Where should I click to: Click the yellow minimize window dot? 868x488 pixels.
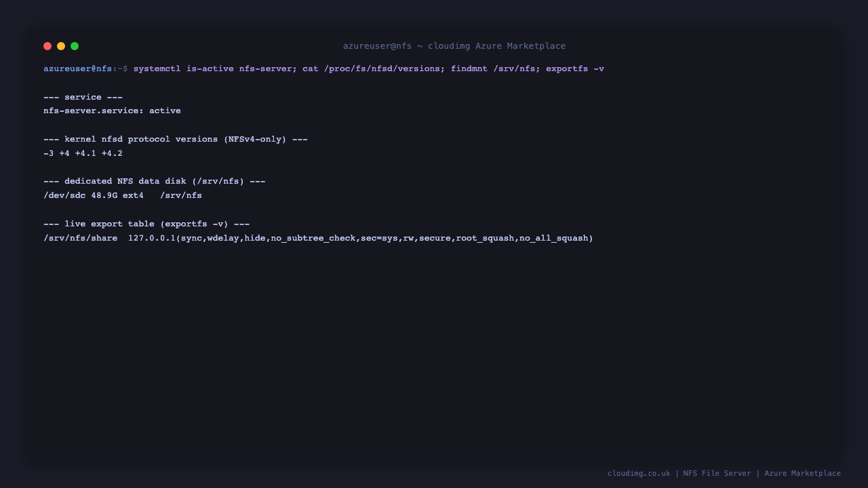(x=61, y=46)
